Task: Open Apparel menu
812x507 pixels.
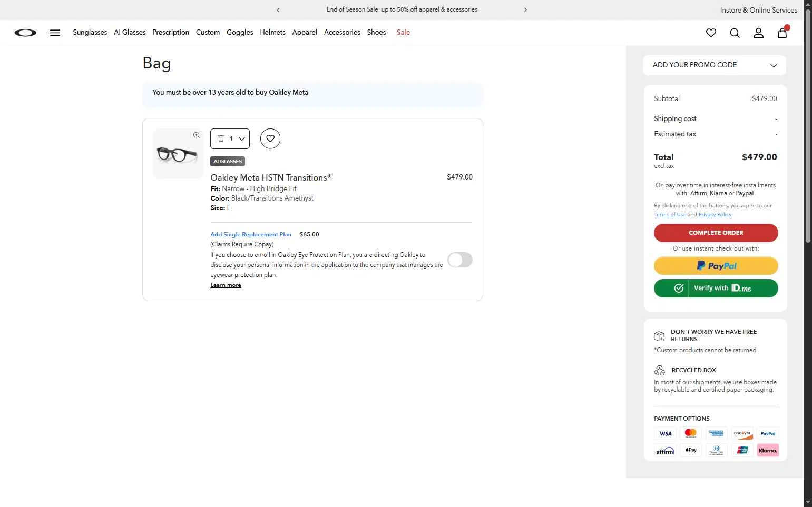Action: (x=305, y=33)
